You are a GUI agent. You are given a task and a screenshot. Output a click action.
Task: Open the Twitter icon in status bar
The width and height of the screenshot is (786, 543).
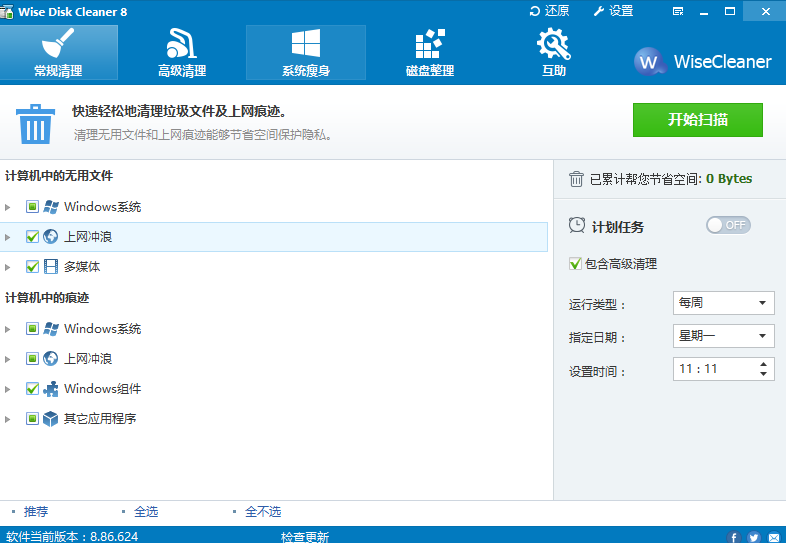tap(754, 537)
